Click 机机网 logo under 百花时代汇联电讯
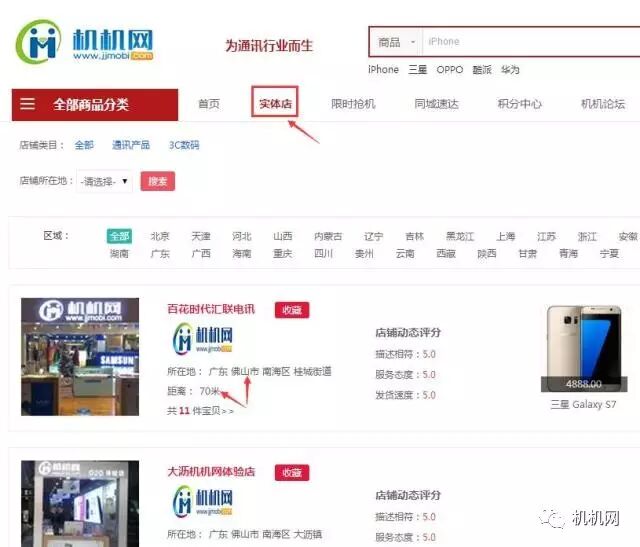This screenshot has width=640, height=547. coord(203,338)
